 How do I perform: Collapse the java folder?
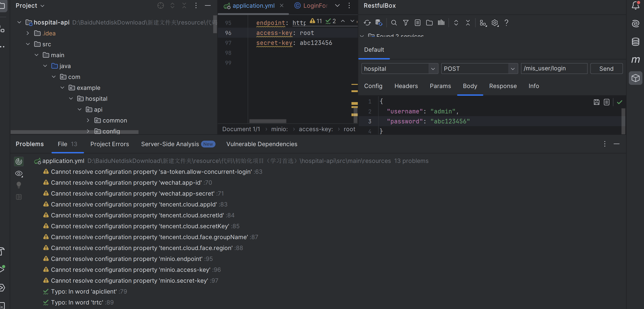45,66
